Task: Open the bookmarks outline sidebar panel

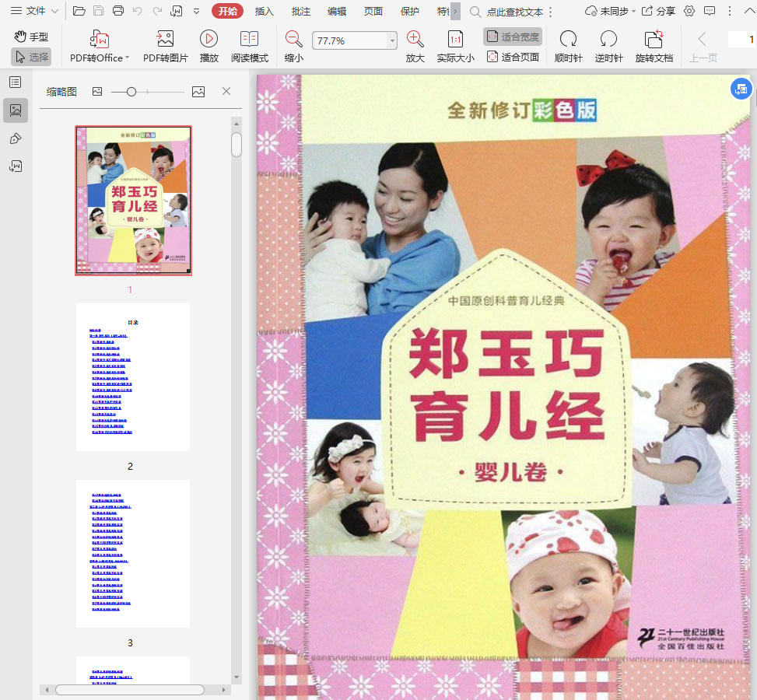Action: coord(16,82)
